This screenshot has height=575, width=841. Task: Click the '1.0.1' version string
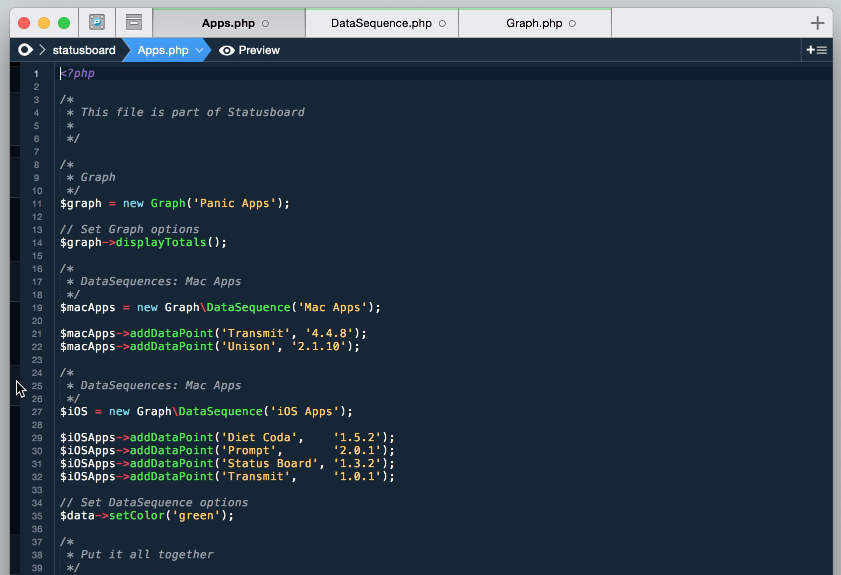[x=357, y=476]
